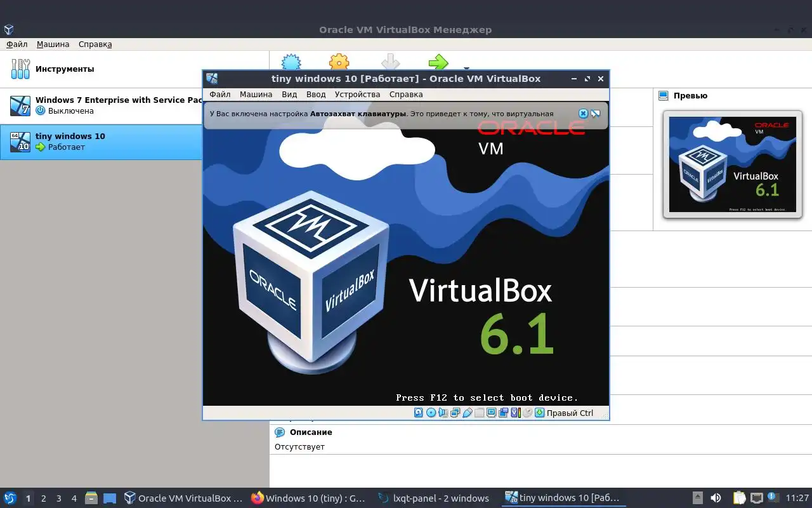Open Машина menu in the VM window
Image resolution: width=812 pixels, height=508 pixels.
coord(256,94)
